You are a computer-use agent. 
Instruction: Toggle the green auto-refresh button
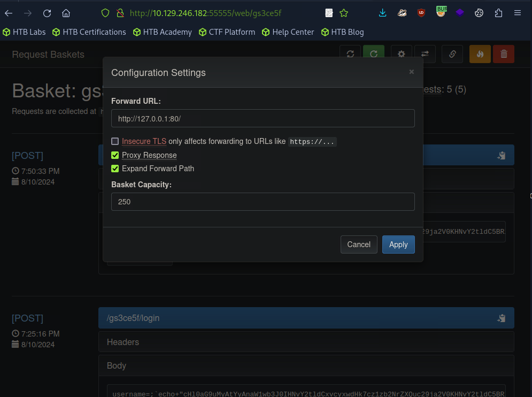(374, 54)
